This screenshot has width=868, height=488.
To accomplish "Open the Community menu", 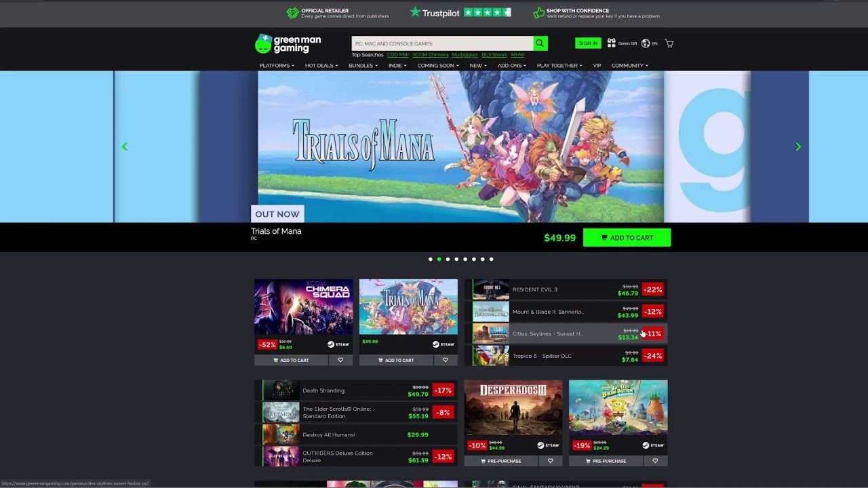I will (629, 66).
